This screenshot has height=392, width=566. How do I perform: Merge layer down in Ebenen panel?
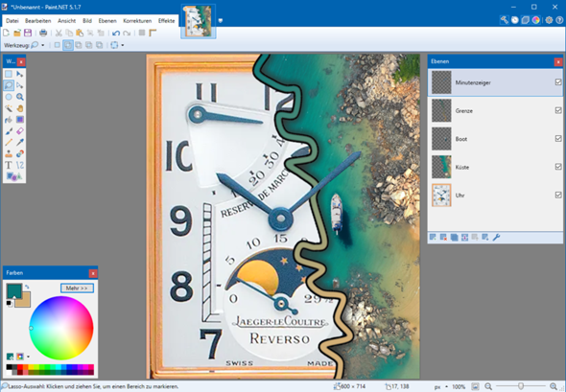tap(464, 237)
